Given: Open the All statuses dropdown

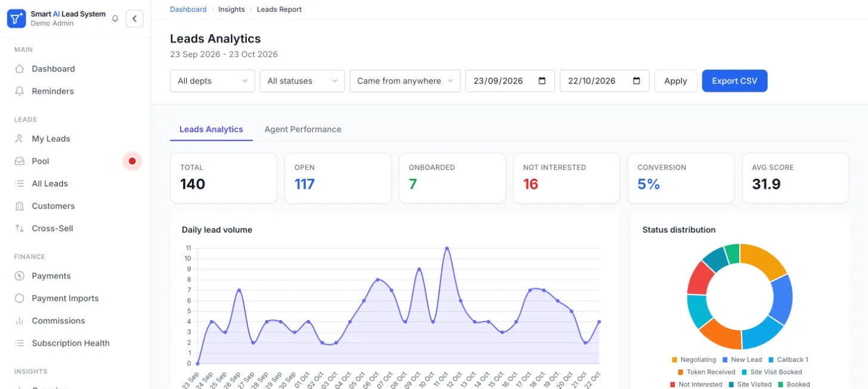Looking at the screenshot, I should 302,81.
